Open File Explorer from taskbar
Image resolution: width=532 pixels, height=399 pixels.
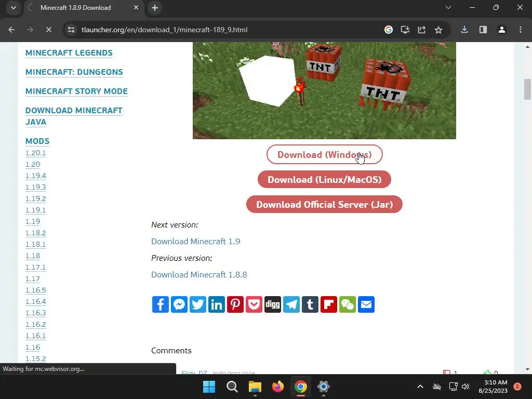(x=255, y=387)
